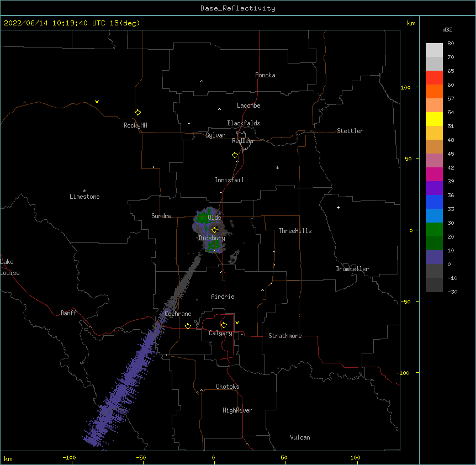The height and width of the screenshot is (465, 476).
Task: Click the yellow radar site marker near Olds
Action: pos(214,230)
